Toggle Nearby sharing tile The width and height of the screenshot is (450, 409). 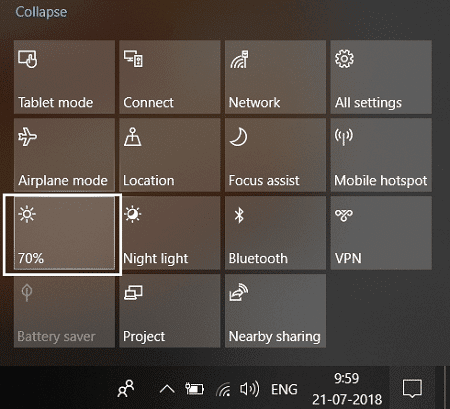(x=275, y=311)
